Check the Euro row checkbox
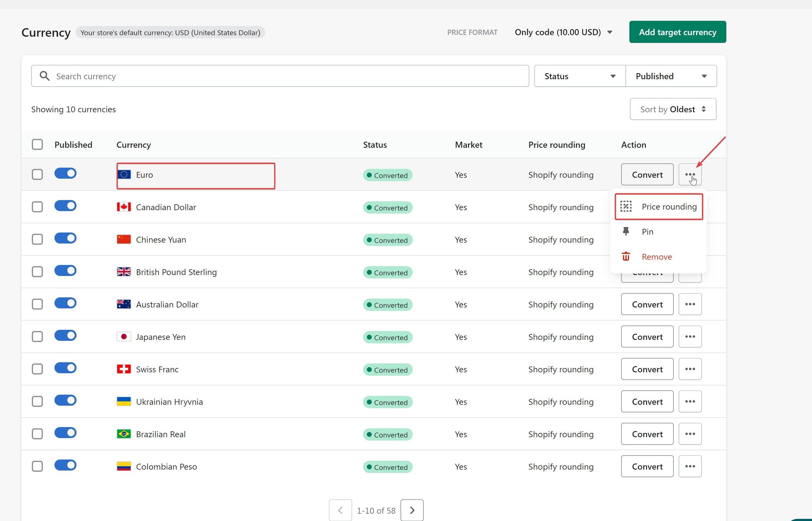 37,175
